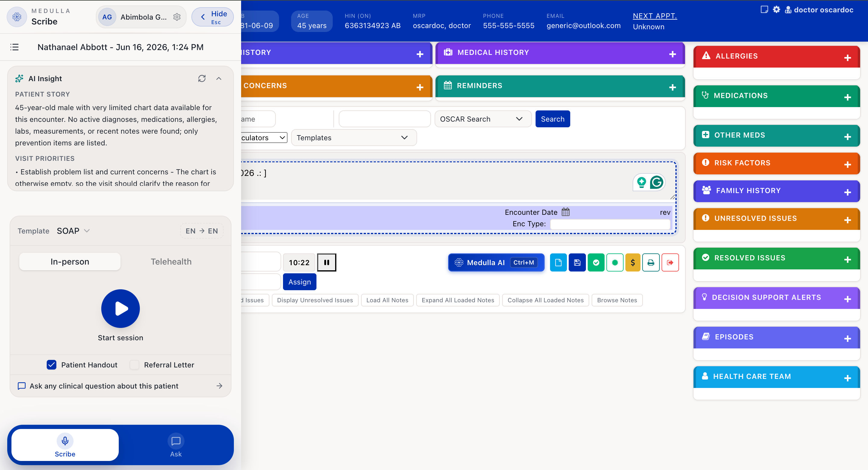The image size is (868, 470).
Task: Switch to the Ask tab
Action: pos(175,445)
